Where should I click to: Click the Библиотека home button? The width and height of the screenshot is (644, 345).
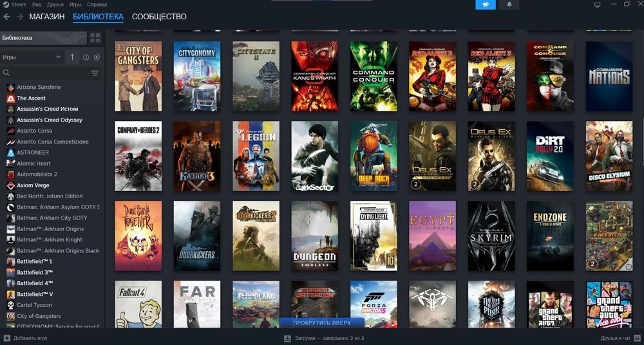[43, 38]
